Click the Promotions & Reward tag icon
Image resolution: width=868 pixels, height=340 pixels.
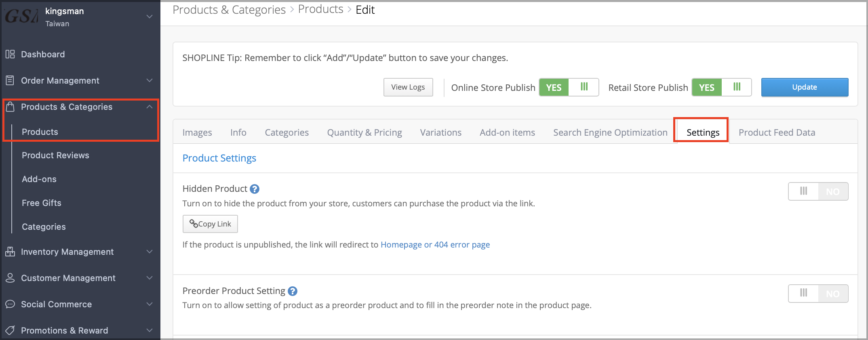(10, 330)
